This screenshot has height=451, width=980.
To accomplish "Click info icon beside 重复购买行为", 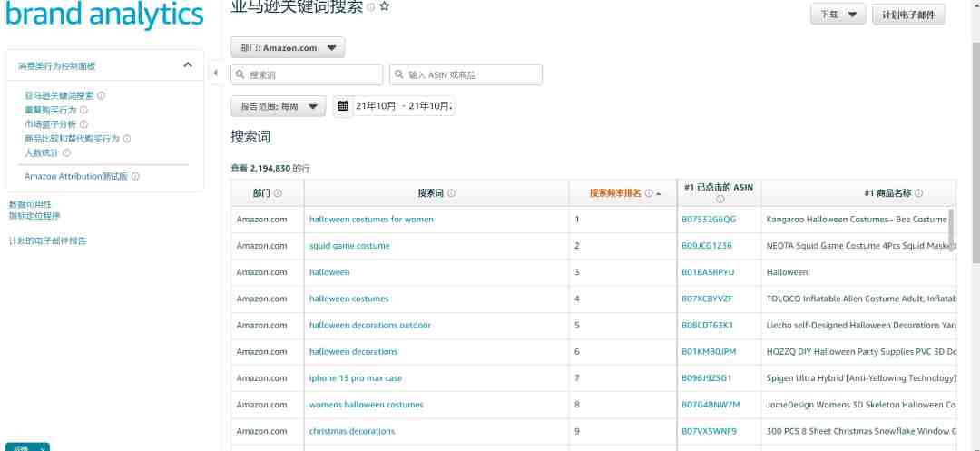I will tap(83, 110).
